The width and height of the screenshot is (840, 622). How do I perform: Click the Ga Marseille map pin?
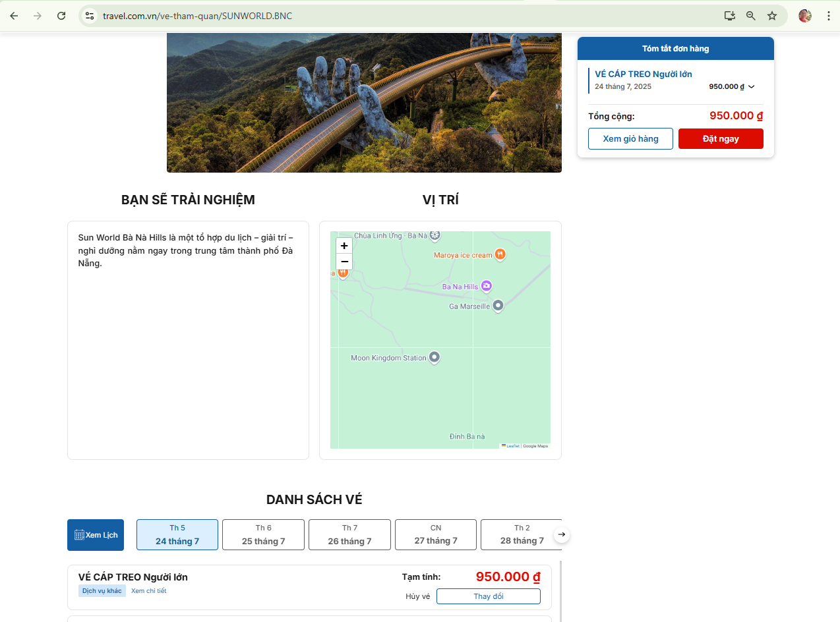(498, 306)
